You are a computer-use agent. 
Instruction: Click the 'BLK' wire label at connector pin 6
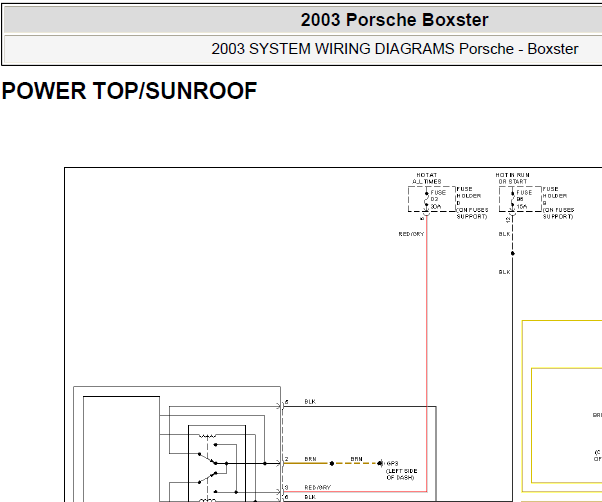coord(310,497)
